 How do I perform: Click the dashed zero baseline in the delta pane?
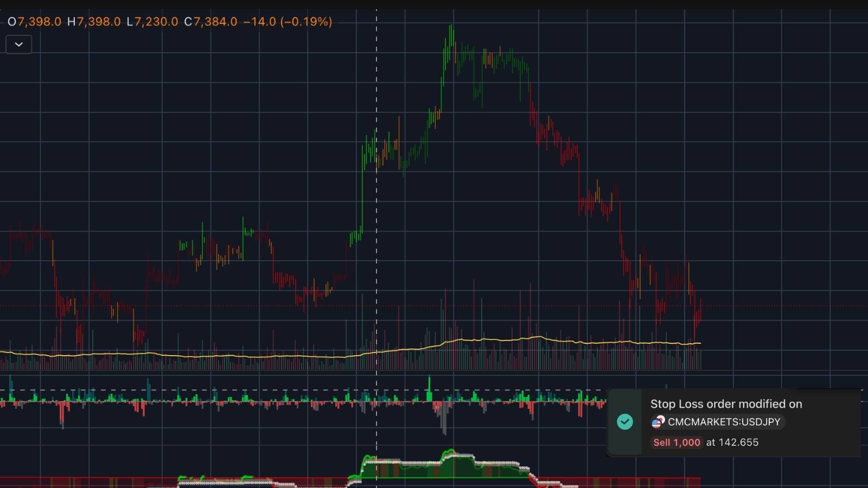[217, 389]
